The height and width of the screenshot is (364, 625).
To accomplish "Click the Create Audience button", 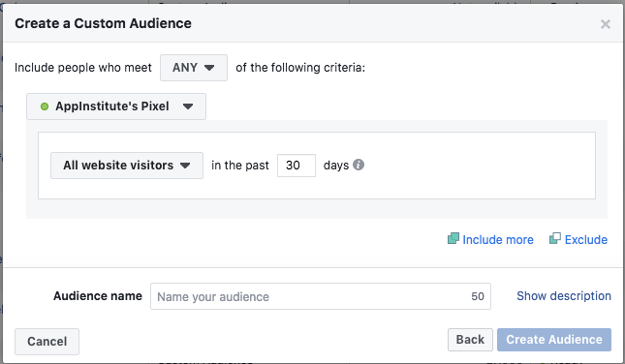I will tap(554, 339).
